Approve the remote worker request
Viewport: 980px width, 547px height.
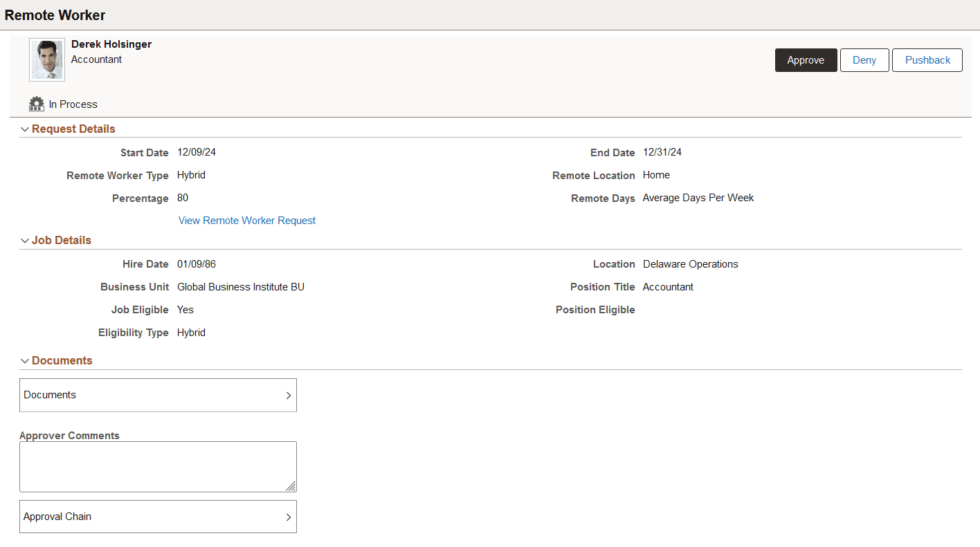[x=806, y=60]
